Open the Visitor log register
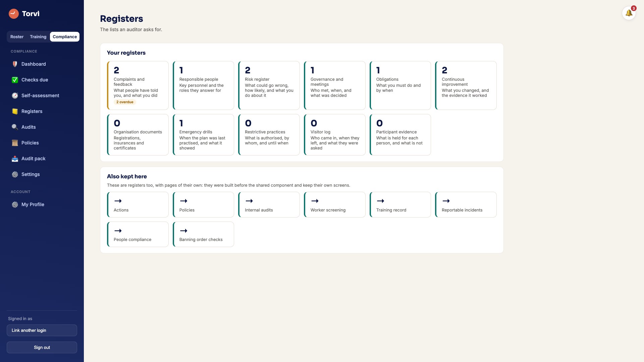644x362 pixels. (x=335, y=135)
